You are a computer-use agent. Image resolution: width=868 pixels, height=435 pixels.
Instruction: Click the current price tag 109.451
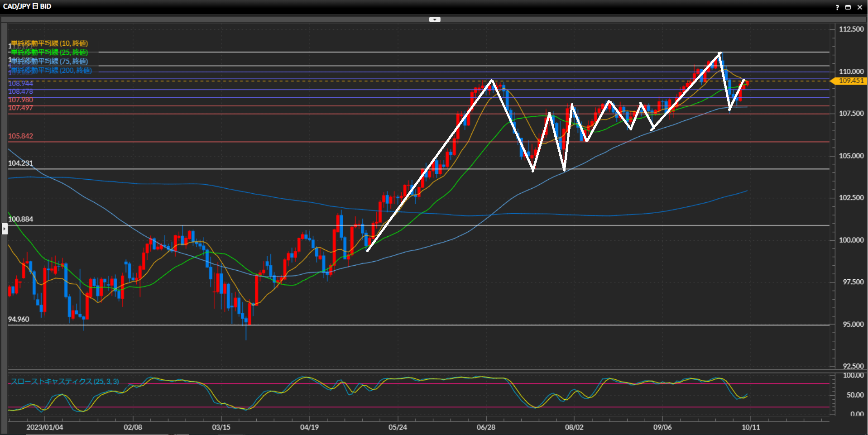[x=850, y=81]
